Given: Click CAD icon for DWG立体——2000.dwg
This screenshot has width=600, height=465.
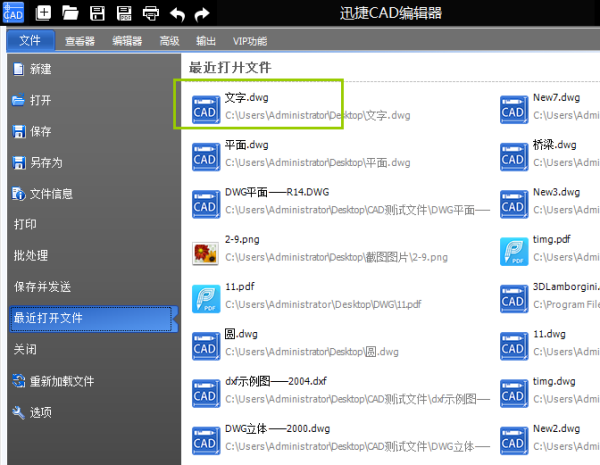Looking at the screenshot, I should (x=206, y=441).
